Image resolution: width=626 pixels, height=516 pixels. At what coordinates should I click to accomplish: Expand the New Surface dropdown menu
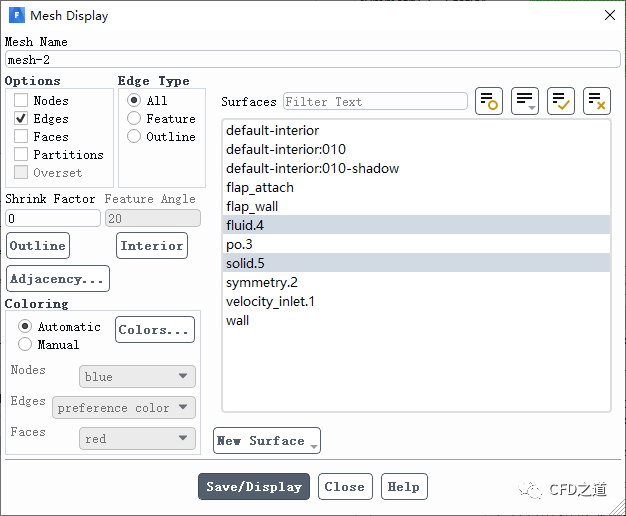coord(267,441)
